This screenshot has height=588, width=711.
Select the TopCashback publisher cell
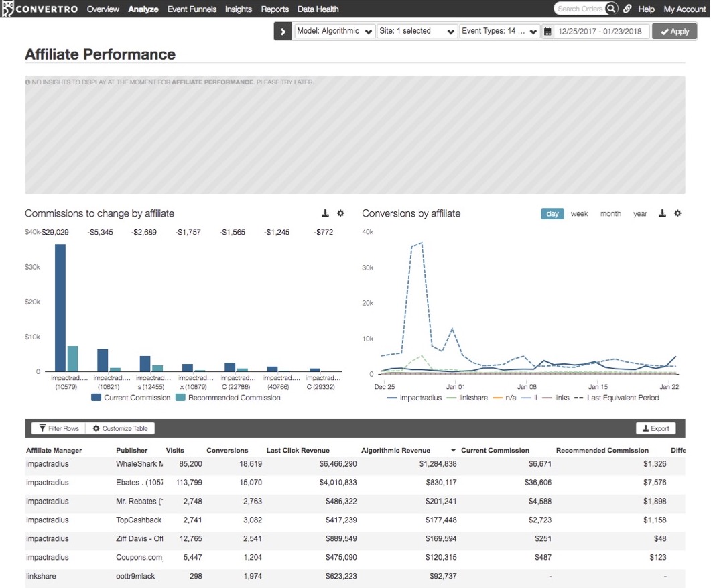click(139, 520)
